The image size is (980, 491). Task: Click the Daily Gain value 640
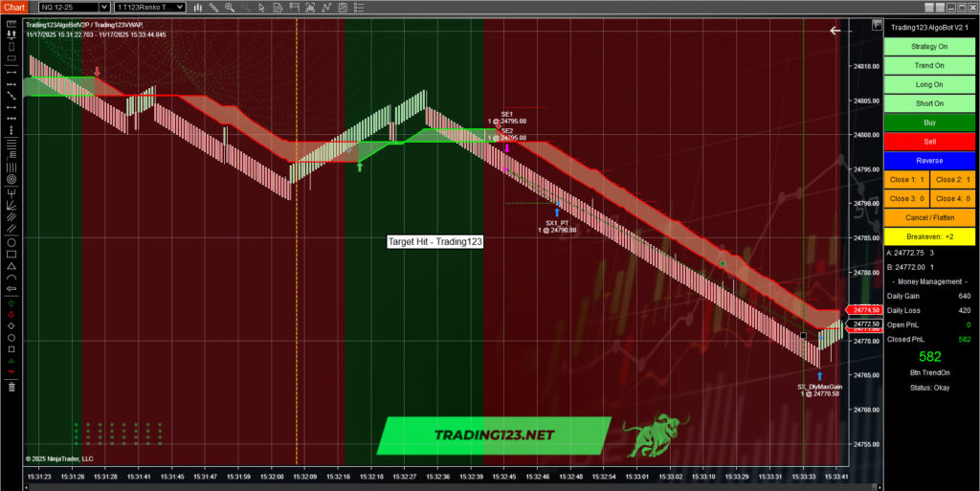pos(965,296)
